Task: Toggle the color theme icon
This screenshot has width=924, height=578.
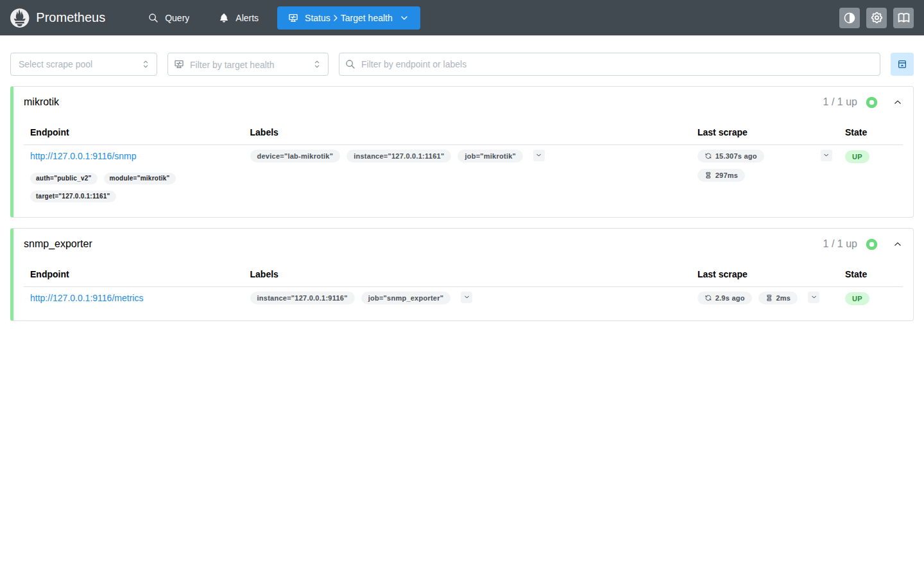Action: click(x=850, y=18)
